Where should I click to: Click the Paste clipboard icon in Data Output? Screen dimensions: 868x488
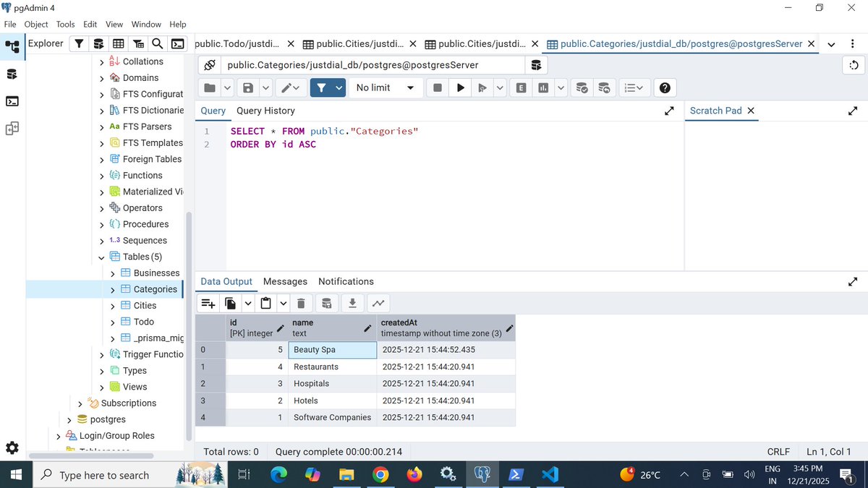point(265,303)
